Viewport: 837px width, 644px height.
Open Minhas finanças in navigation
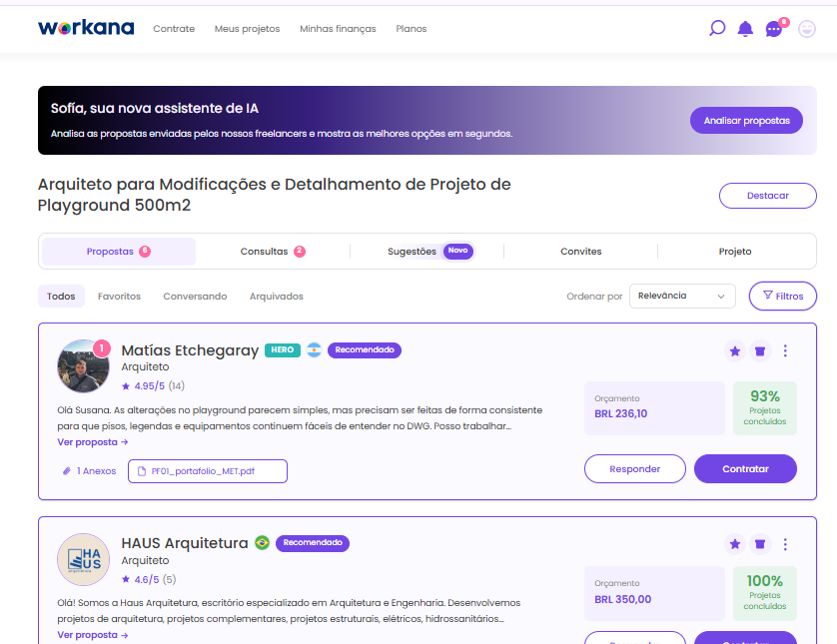pyautogui.click(x=338, y=29)
